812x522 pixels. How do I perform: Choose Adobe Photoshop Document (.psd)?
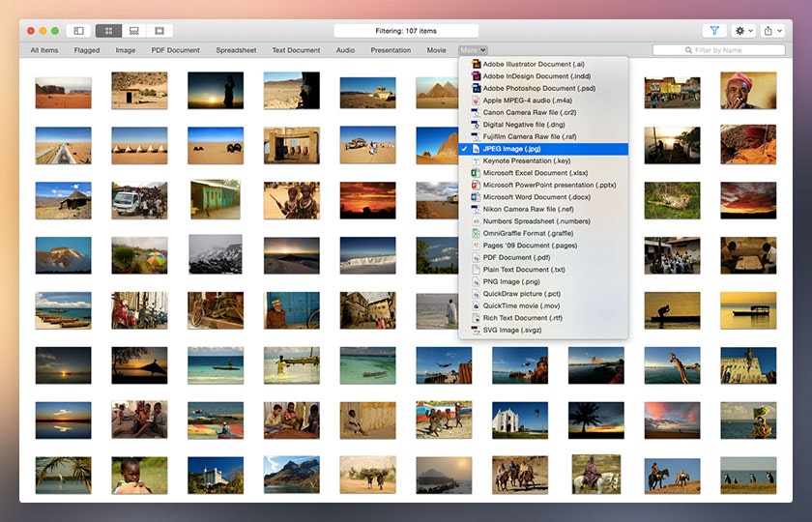pos(543,88)
